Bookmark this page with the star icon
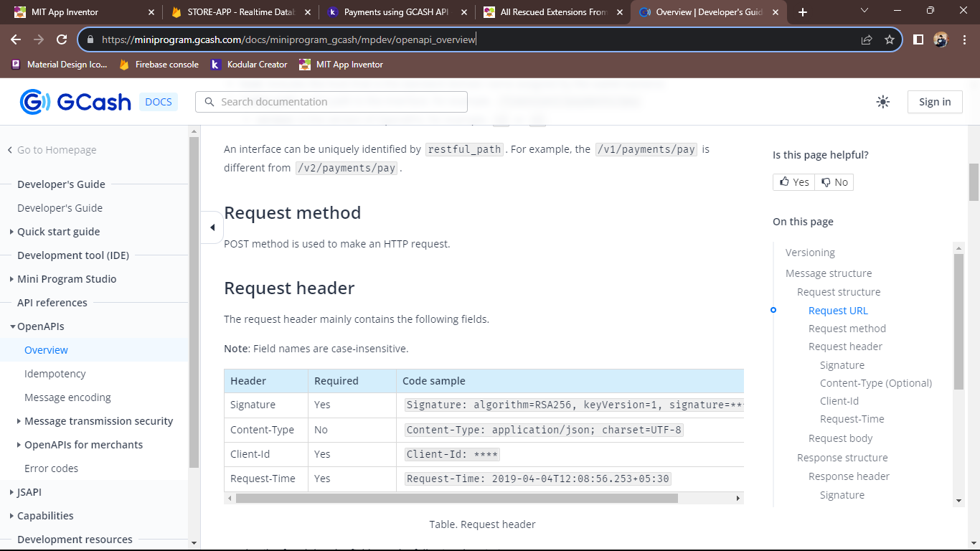 coord(890,39)
